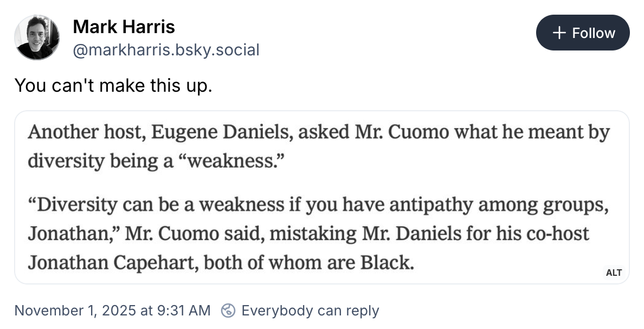Image resolution: width=644 pixels, height=329 pixels.
Task: Click the word "Black." ending the excerpt
Action: click(x=387, y=263)
